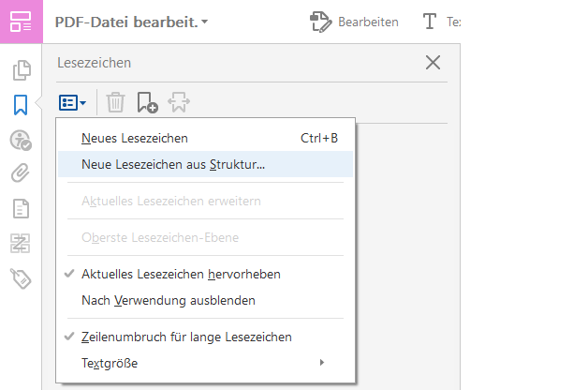This screenshot has height=390, width=588.
Task: Select the bookmarks ribbon sidebar icon
Action: tap(20, 105)
